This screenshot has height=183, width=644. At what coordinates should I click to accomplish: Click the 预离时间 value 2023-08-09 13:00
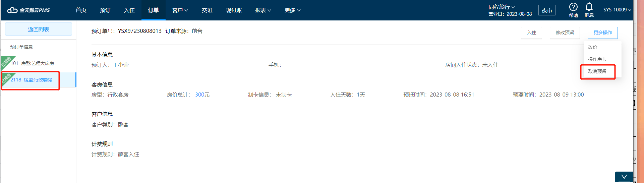(x=562, y=95)
